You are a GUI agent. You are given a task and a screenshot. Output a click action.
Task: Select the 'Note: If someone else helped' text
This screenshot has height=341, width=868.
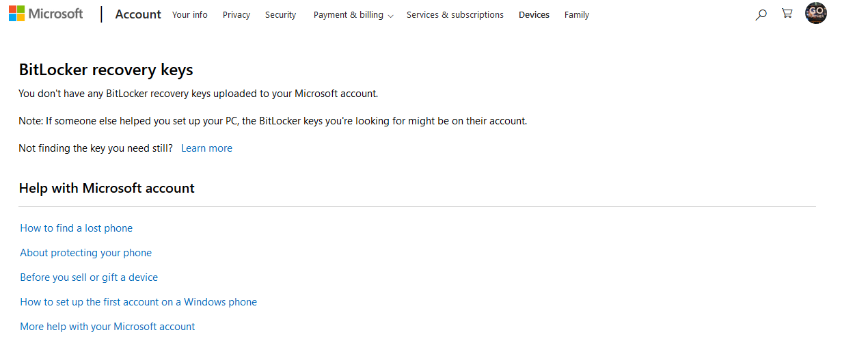click(273, 121)
